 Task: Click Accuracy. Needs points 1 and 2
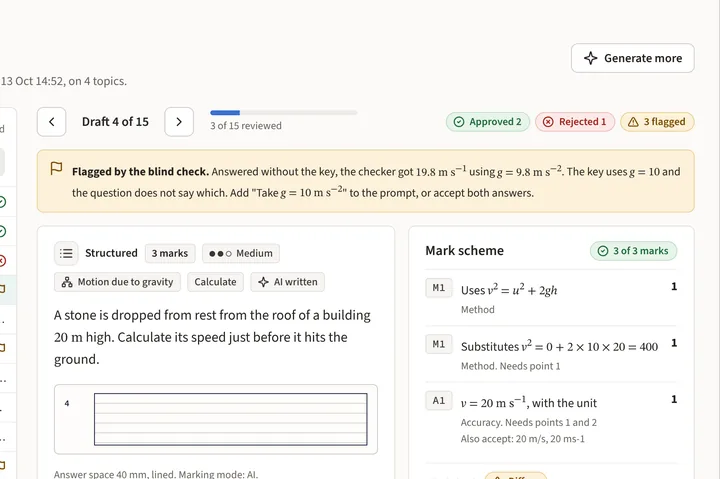(529, 423)
